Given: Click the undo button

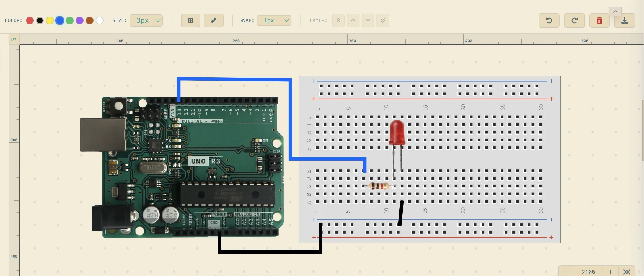Looking at the screenshot, I should [549, 20].
